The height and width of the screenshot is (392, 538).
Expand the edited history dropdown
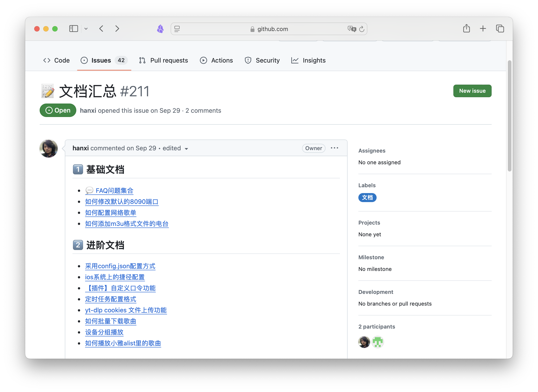pos(176,148)
